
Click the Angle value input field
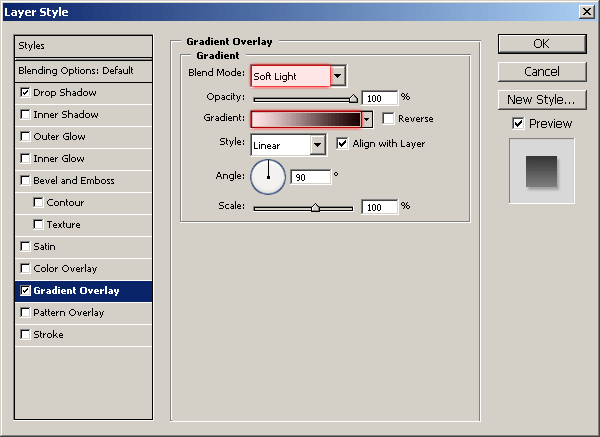pyautogui.click(x=311, y=177)
